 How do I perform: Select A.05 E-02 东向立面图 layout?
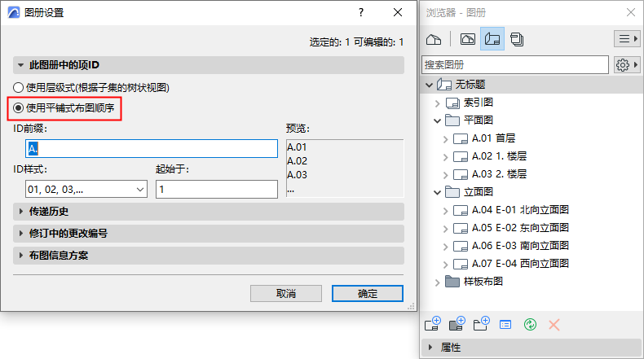520,228
